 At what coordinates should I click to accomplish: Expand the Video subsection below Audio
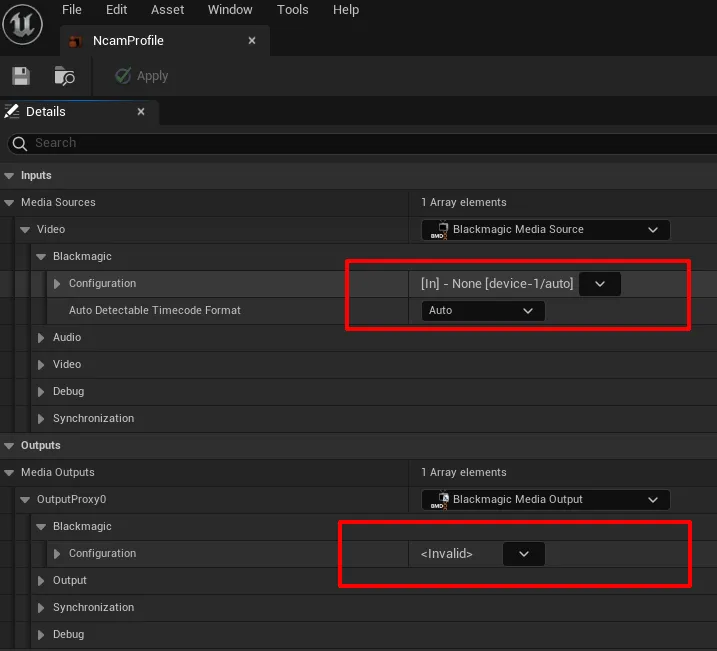click(x=41, y=365)
